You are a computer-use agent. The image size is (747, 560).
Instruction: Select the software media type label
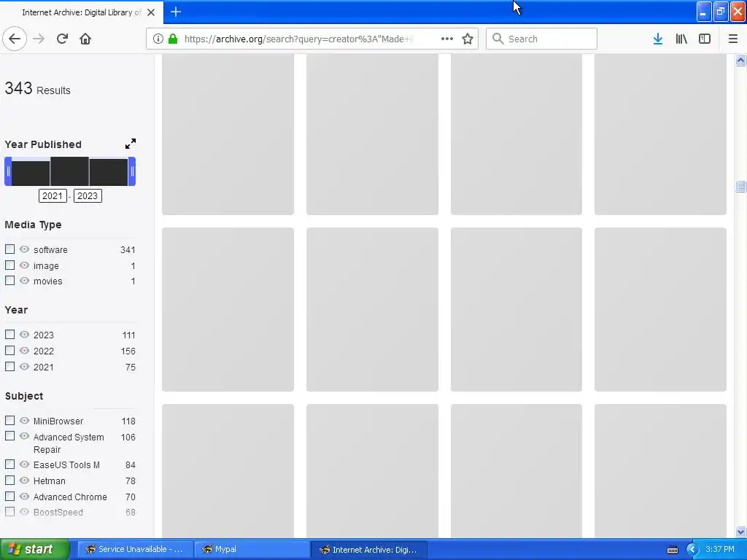point(50,249)
